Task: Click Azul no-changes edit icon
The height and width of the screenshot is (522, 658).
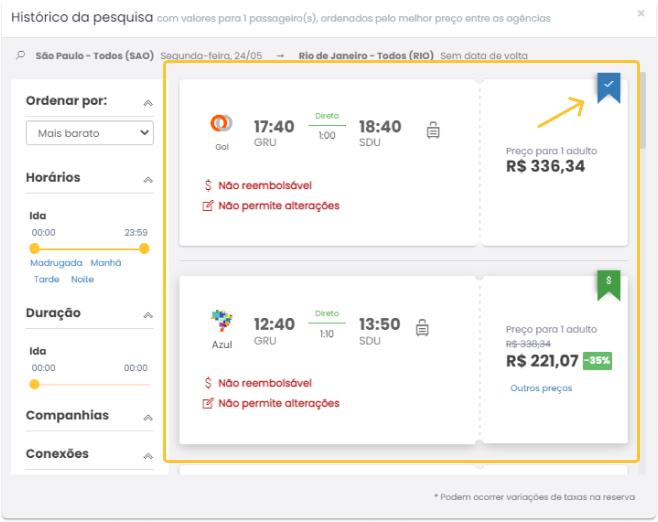Action: point(208,403)
